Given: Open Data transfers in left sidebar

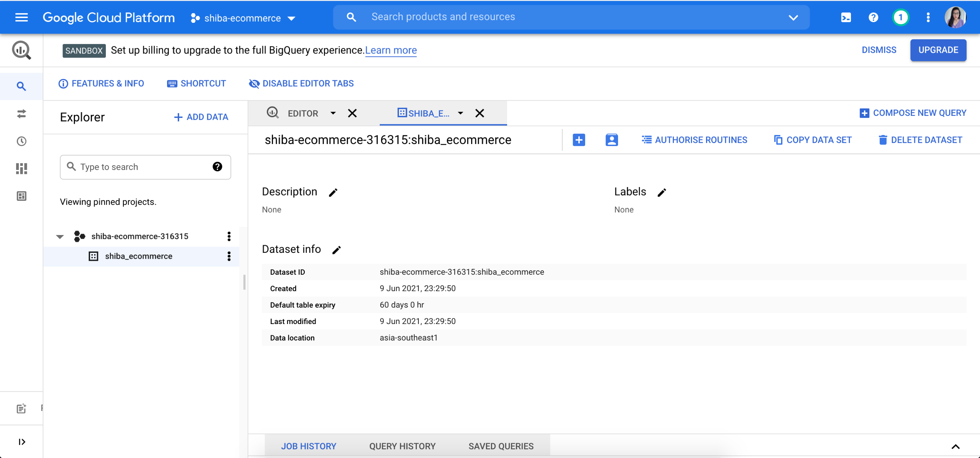Looking at the screenshot, I should [21, 113].
